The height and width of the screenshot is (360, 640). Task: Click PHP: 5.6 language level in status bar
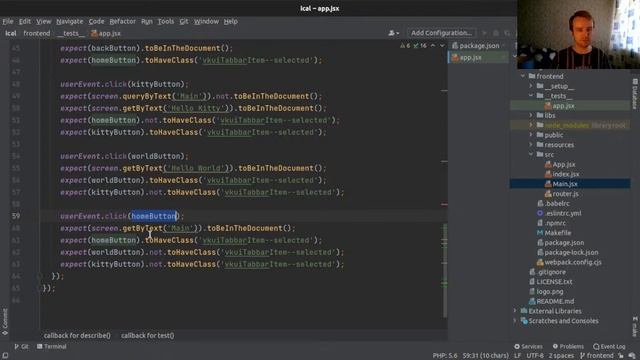(x=445, y=356)
